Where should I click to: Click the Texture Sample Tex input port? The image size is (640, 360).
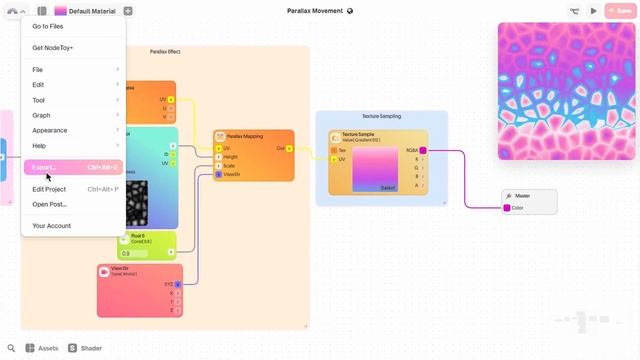[x=334, y=151]
